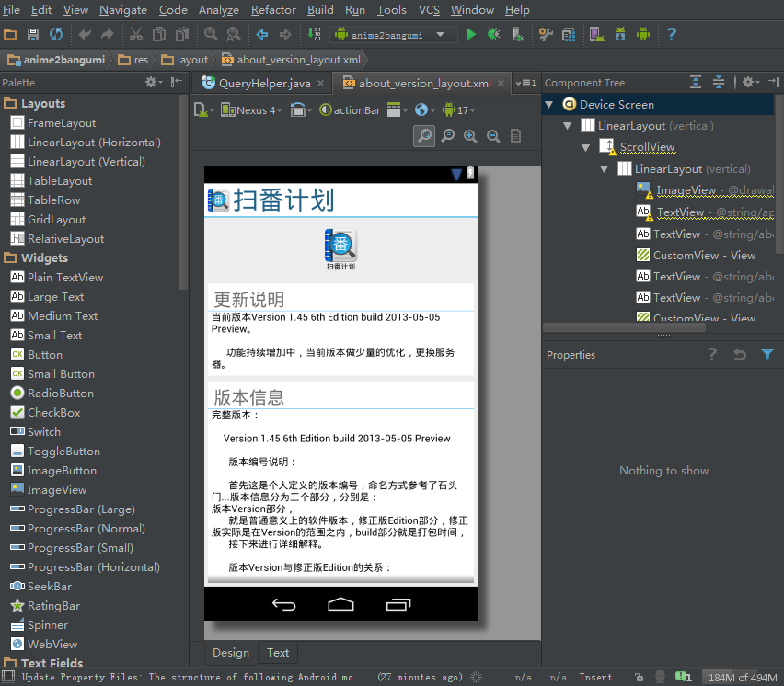
Task: Select CheckBox widget in the Palette
Action: pos(53,413)
